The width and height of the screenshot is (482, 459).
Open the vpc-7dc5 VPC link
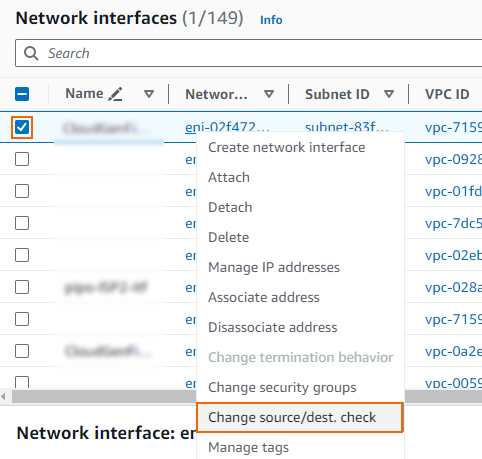point(453,223)
